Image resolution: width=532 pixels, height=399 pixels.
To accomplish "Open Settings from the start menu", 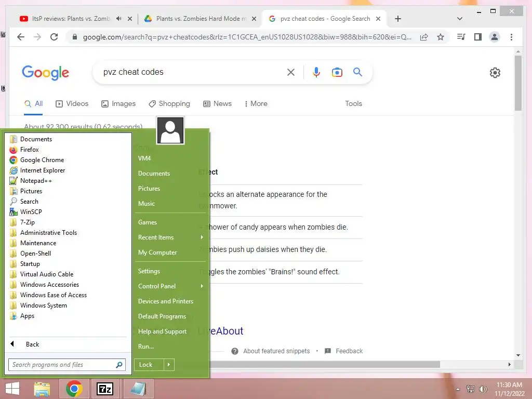I will [149, 271].
